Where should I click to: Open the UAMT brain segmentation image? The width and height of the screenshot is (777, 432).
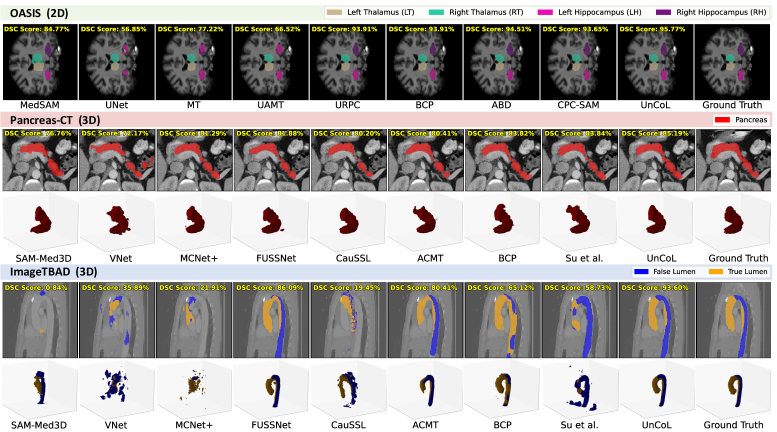(271, 62)
